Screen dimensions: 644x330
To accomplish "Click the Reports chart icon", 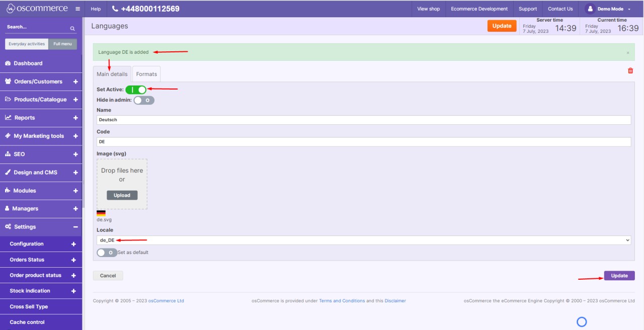I will tap(8, 118).
